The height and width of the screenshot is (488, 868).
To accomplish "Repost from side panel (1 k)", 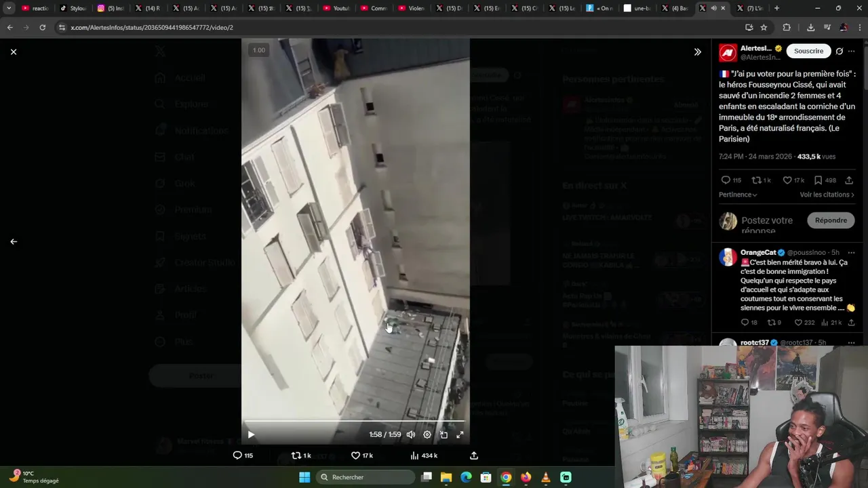I will coord(761,180).
